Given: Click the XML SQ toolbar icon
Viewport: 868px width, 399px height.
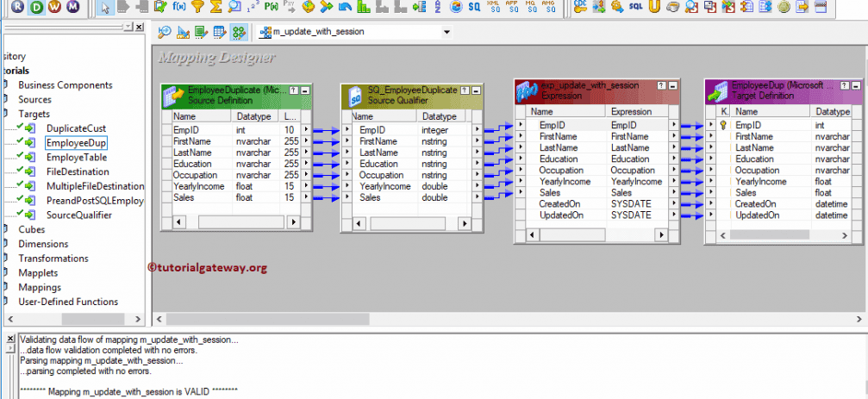Looking at the screenshot, I should (x=494, y=7).
